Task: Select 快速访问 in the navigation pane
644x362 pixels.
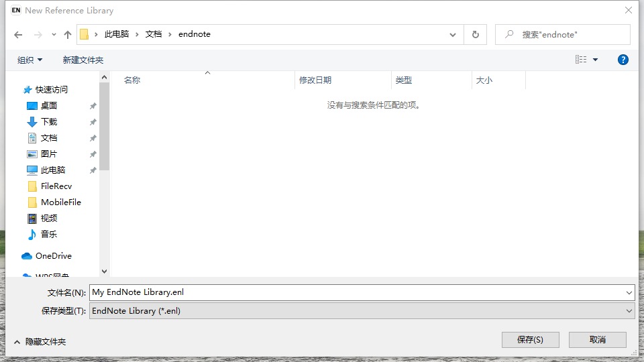Action: pos(52,89)
